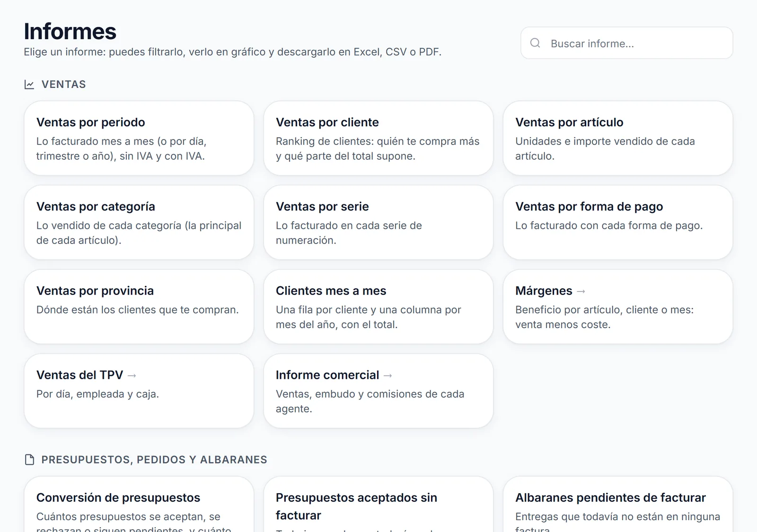Viewport: 757px width, 532px height.
Task: Click the document icon beside Presupuestos heading
Action: (29, 460)
